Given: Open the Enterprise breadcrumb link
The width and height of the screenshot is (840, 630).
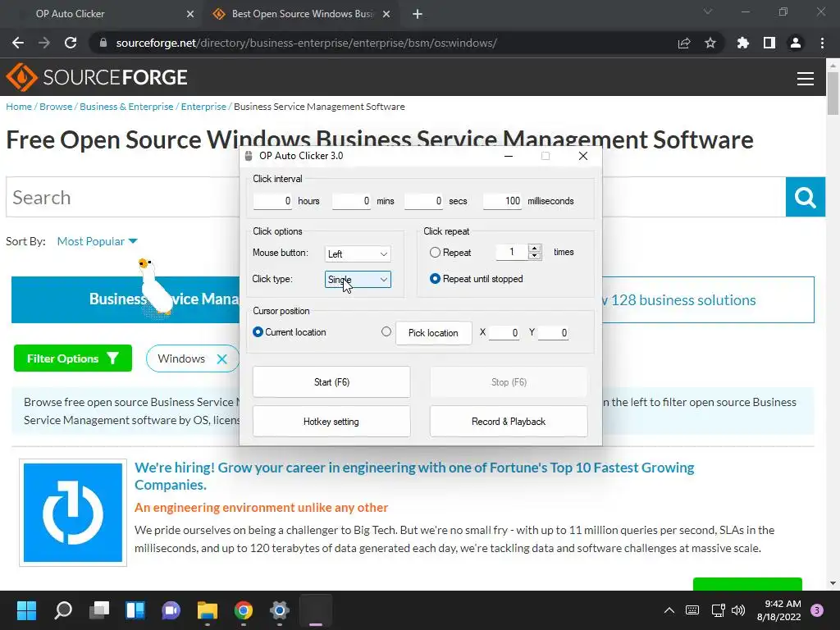Looking at the screenshot, I should coord(203,107).
